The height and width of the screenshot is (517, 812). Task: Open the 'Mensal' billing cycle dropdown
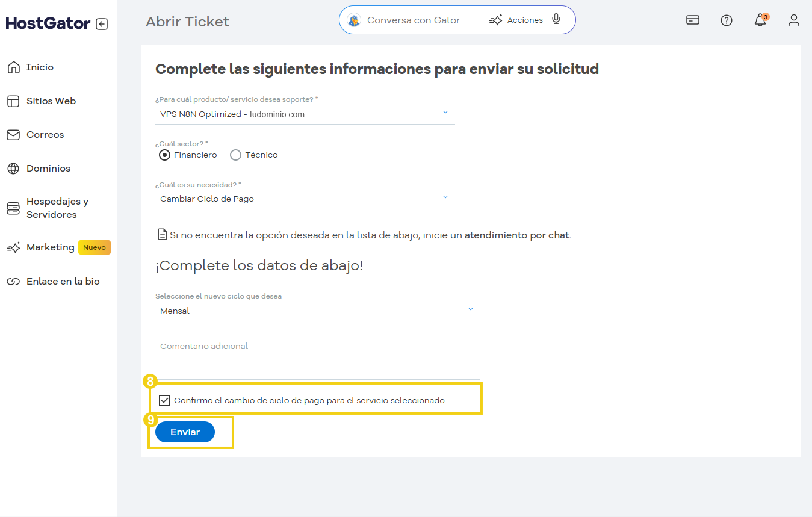pyautogui.click(x=471, y=308)
